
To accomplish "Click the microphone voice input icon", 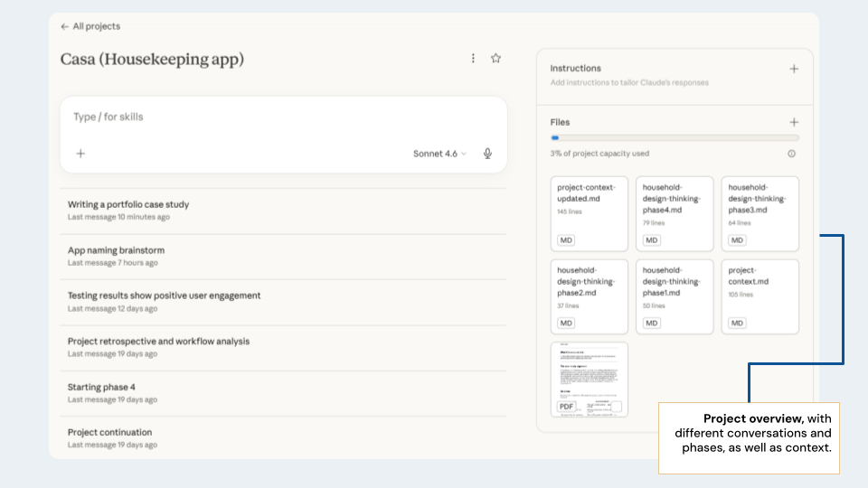I will [x=487, y=154].
